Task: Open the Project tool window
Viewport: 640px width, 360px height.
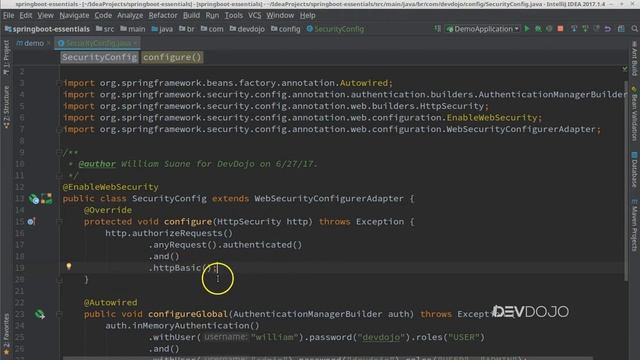Action: (6, 57)
